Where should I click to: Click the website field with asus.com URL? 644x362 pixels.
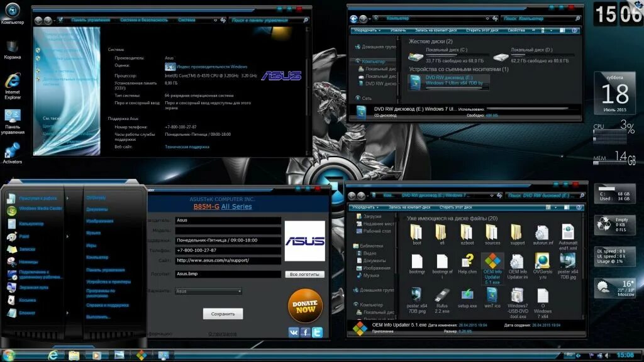coord(228,260)
